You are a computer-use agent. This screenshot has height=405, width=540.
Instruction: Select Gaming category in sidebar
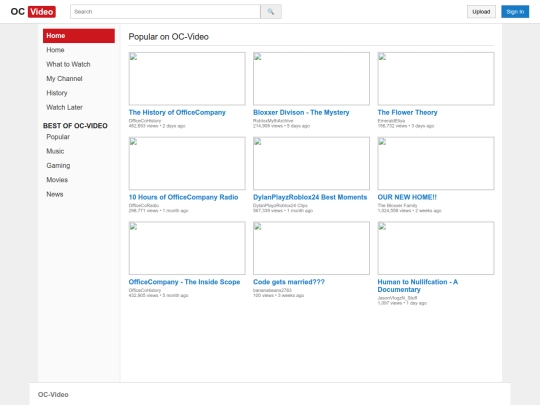pyautogui.click(x=58, y=166)
